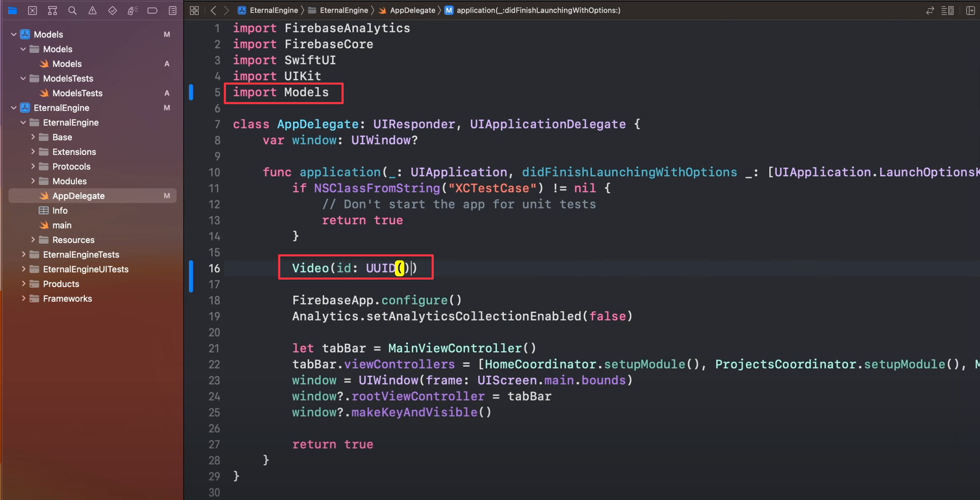Open the Report navigator
980x500 pixels.
coord(172,10)
